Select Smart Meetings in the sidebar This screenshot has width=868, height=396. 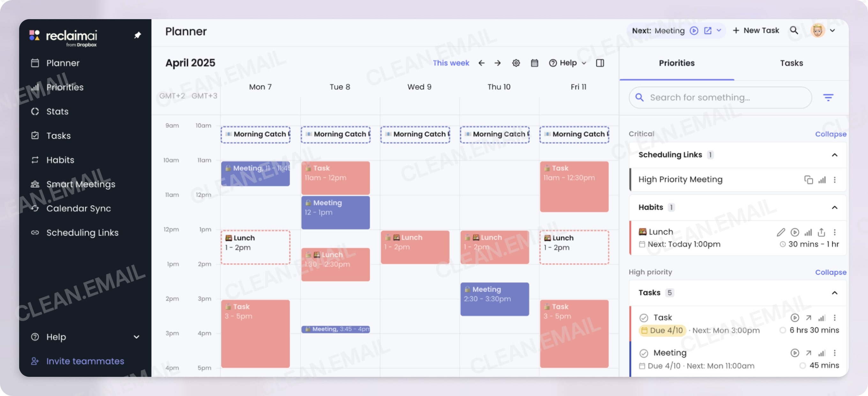pos(81,184)
